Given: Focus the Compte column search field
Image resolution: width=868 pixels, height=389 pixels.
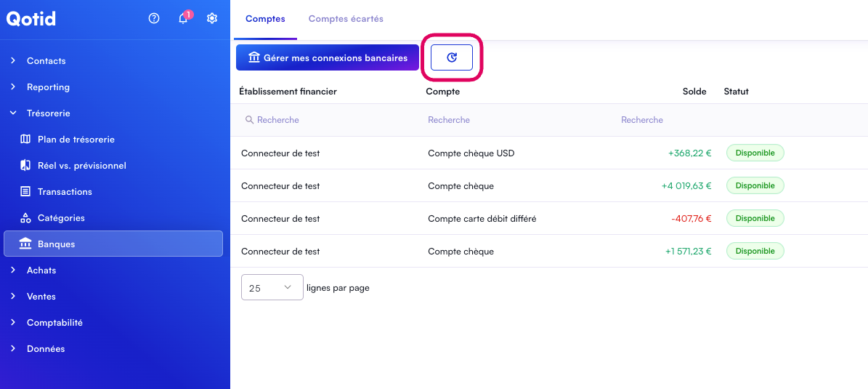Looking at the screenshot, I should (516, 120).
